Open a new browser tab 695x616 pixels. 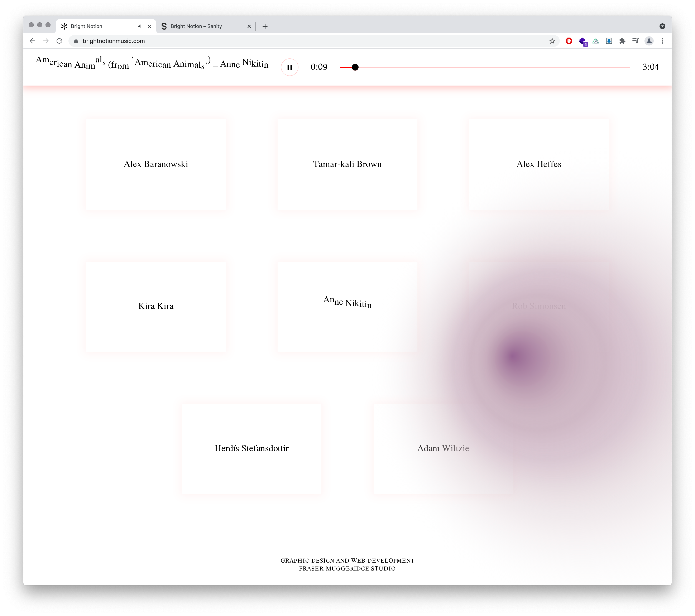point(265,26)
